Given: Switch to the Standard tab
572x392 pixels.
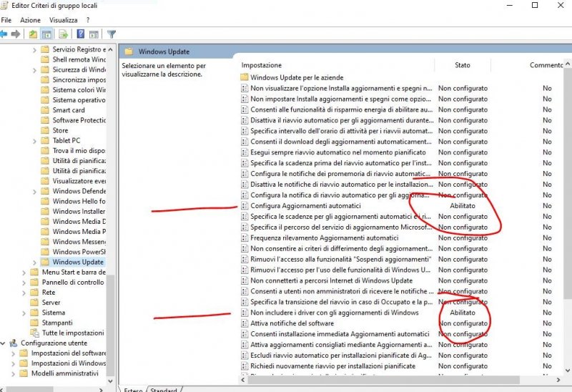Looking at the screenshot, I should click(x=164, y=389).
